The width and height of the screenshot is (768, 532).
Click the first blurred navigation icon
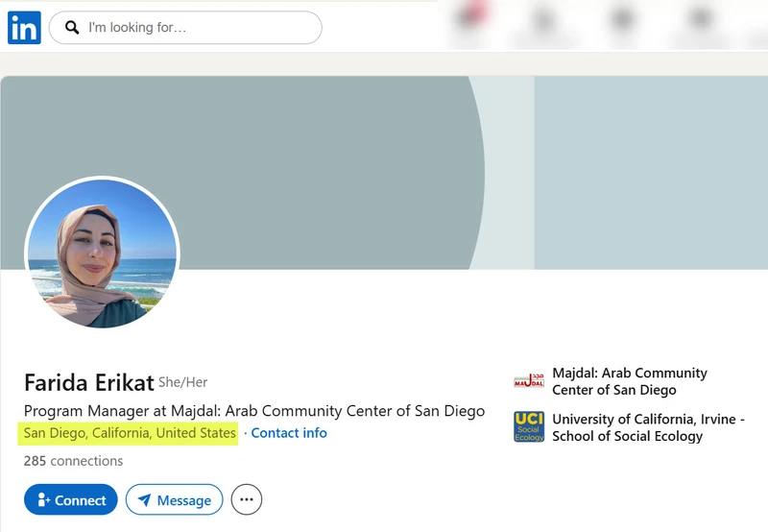pos(471,19)
